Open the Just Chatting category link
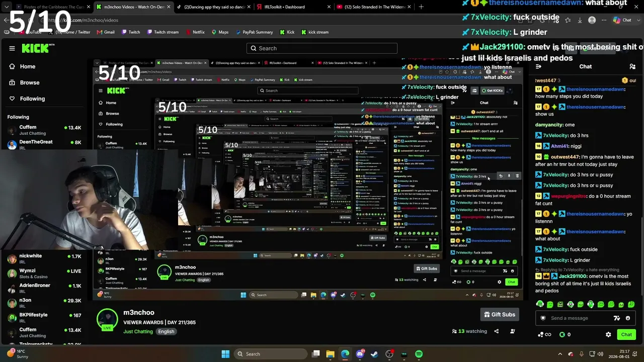 point(138,331)
